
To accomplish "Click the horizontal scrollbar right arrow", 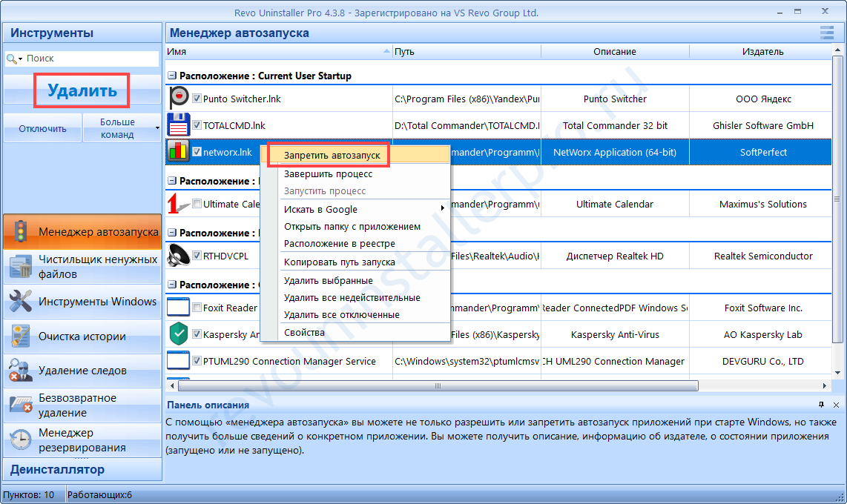I will [825, 386].
